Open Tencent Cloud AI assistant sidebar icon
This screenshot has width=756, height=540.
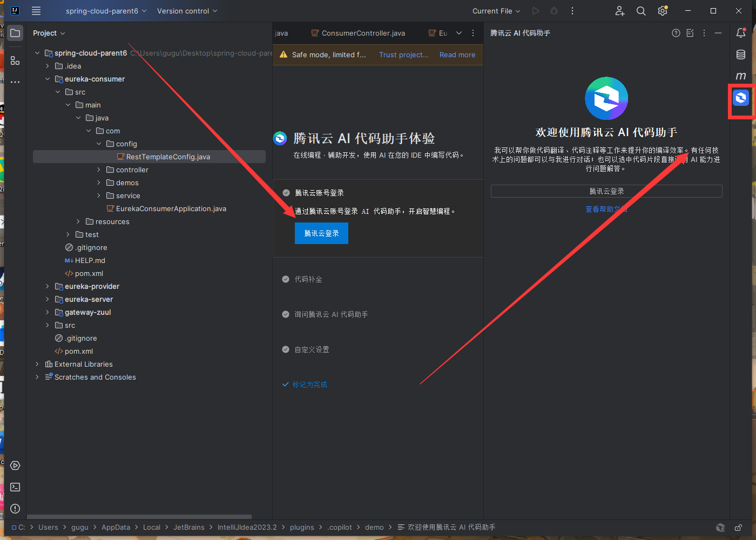tap(741, 98)
